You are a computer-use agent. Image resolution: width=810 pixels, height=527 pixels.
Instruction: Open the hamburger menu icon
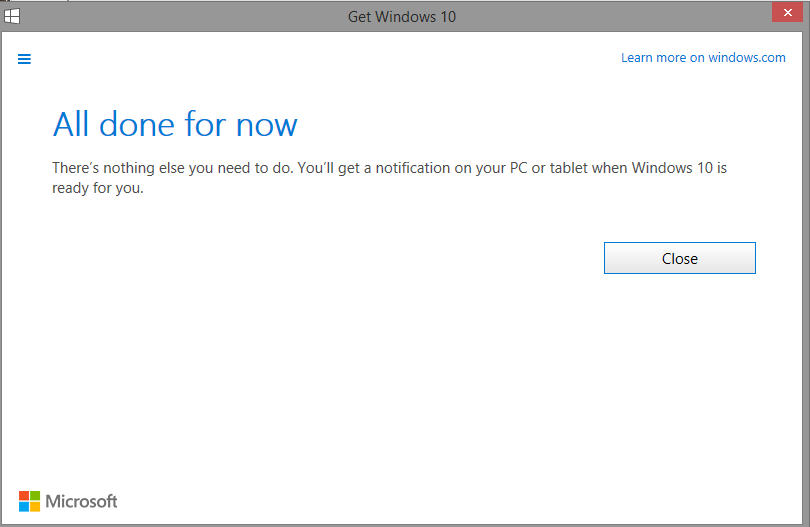[x=24, y=59]
